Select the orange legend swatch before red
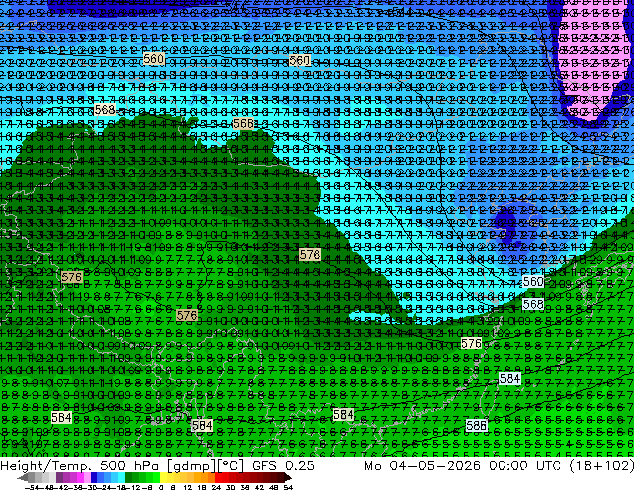The width and height of the screenshot is (634, 490). pyautogui.click(x=211, y=478)
